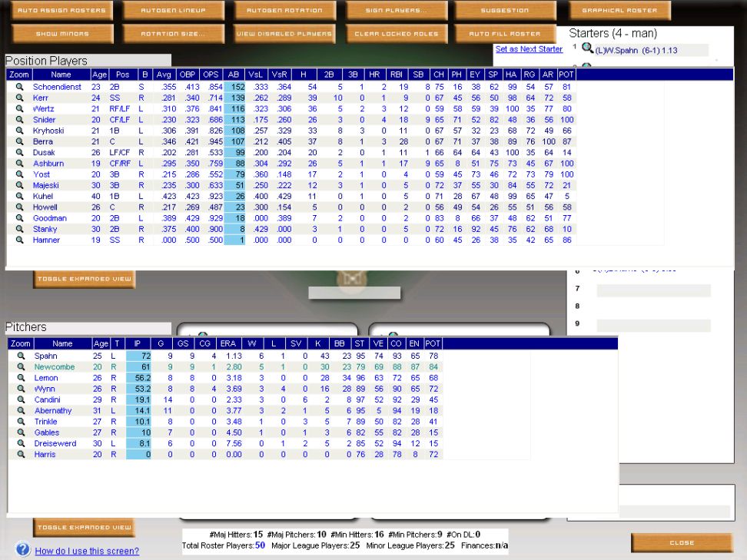Sort pitchers by IP column header
This screenshot has width=747, height=560.
138,343
